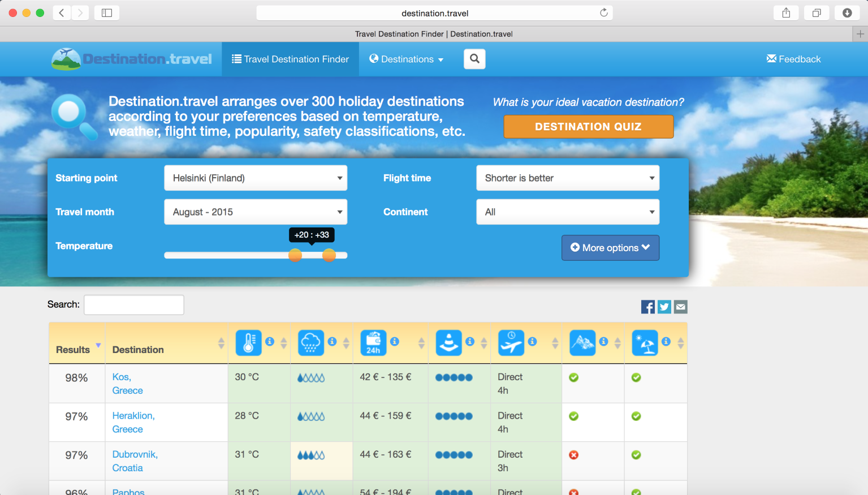Click the magnifier search button in navbar
This screenshot has width=868, height=495.
[x=474, y=59]
